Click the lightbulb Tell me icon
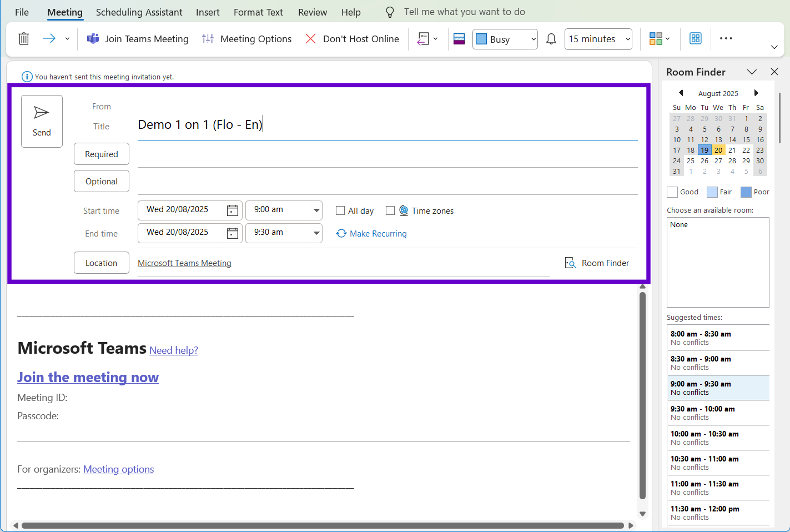 pyautogui.click(x=390, y=12)
